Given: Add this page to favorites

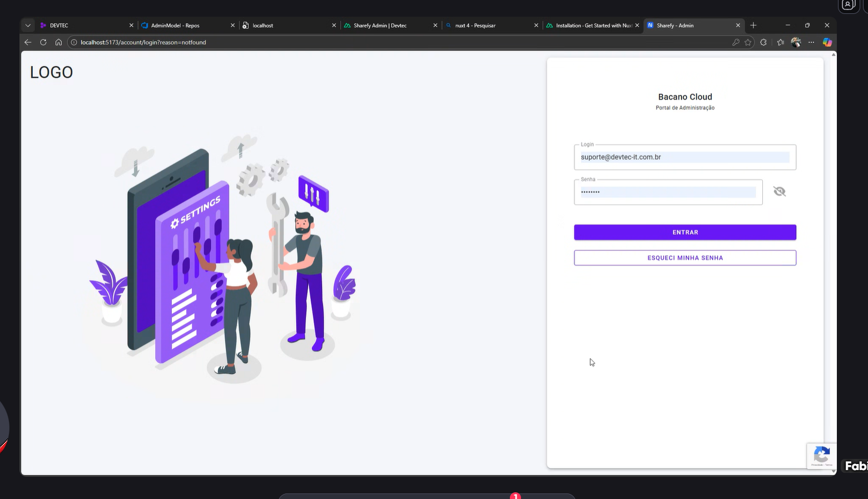Looking at the screenshot, I should 748,42.
